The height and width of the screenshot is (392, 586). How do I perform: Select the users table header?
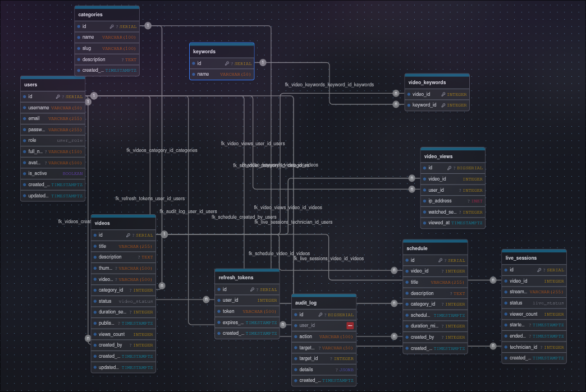pos(53,85)
